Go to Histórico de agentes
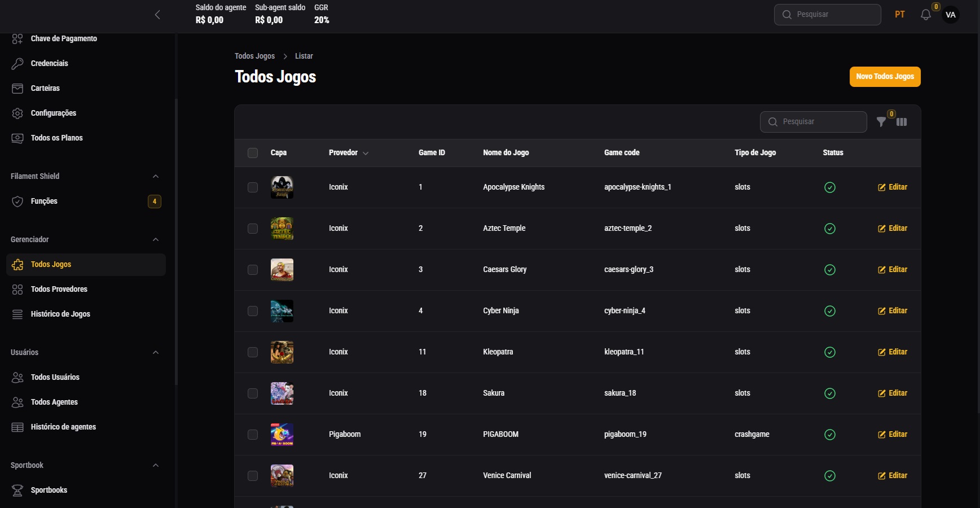This screenshot has height=508, width=980. [63, 427]
